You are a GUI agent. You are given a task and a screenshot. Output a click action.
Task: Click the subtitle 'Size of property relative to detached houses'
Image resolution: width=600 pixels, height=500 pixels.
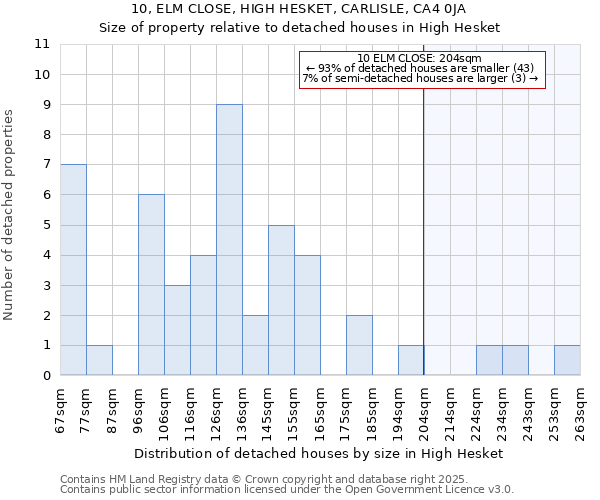click(300, 28)
